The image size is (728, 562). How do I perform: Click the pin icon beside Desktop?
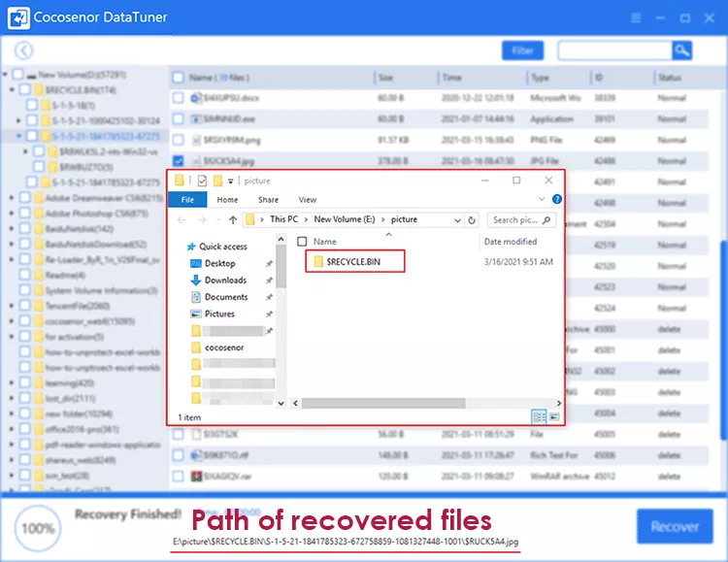coord(269,264)
